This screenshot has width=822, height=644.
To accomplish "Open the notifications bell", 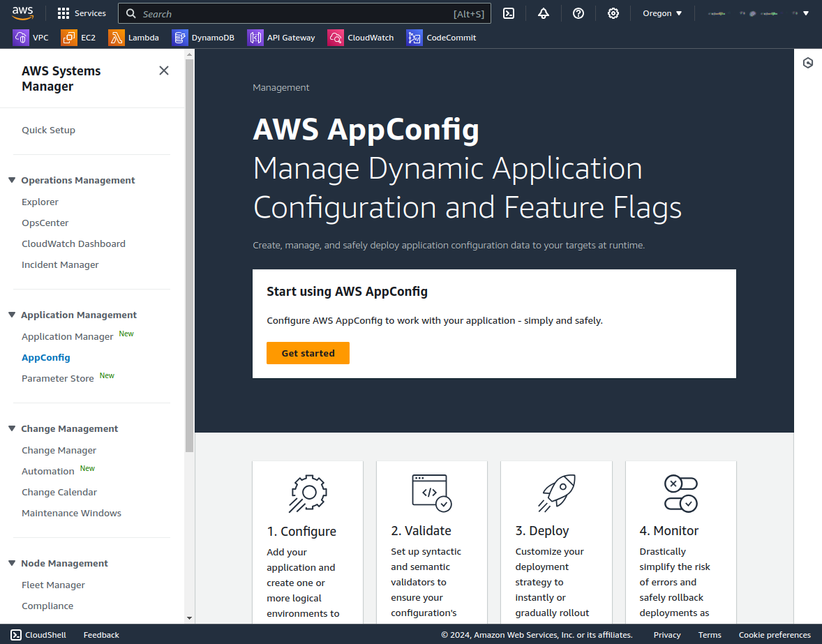I will 544,13.
